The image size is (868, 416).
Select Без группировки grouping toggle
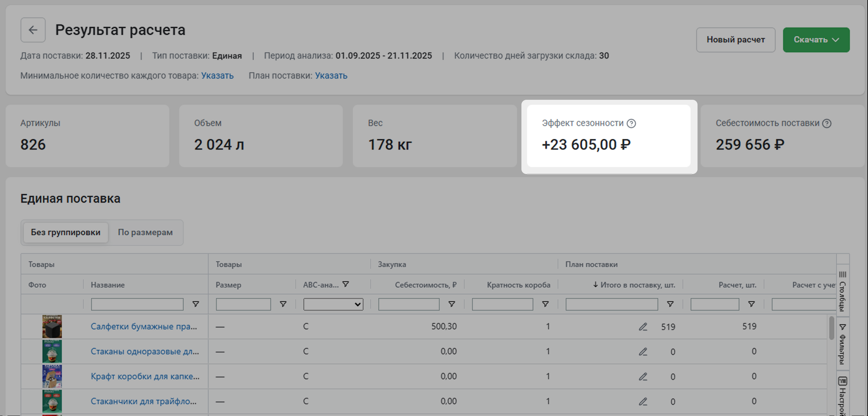(x=66, y=232)
